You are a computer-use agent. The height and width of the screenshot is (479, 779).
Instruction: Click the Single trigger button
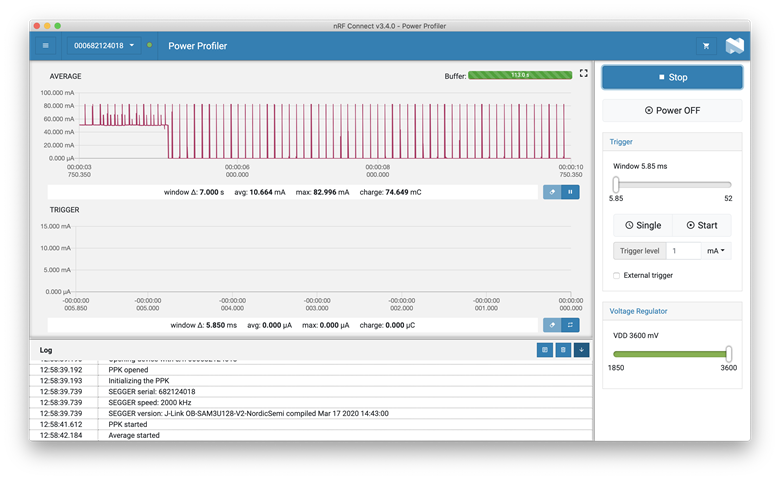coord(643,225)
